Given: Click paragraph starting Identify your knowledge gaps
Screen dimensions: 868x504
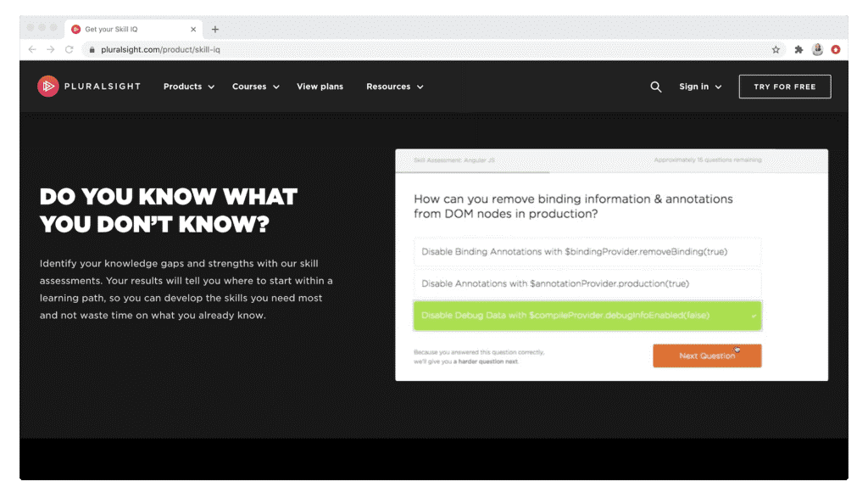Looking at the screenshot, I should pyautogui.click(x=186, y=289).
